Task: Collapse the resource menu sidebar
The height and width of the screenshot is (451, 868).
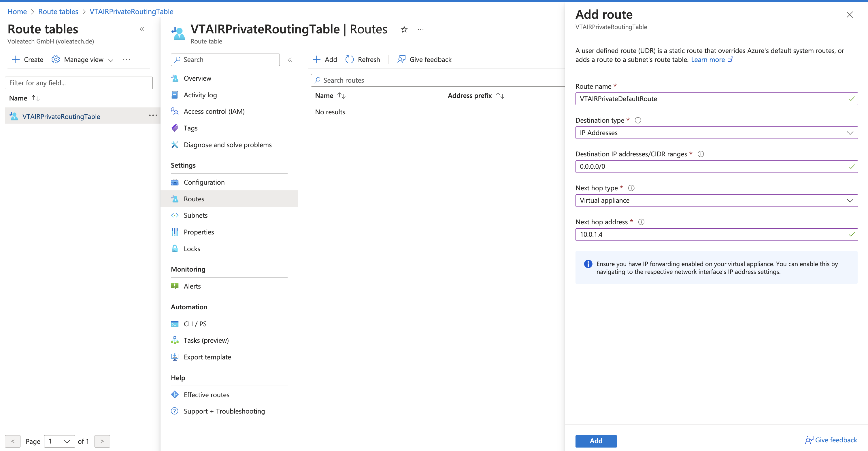Action: (289, 60)
